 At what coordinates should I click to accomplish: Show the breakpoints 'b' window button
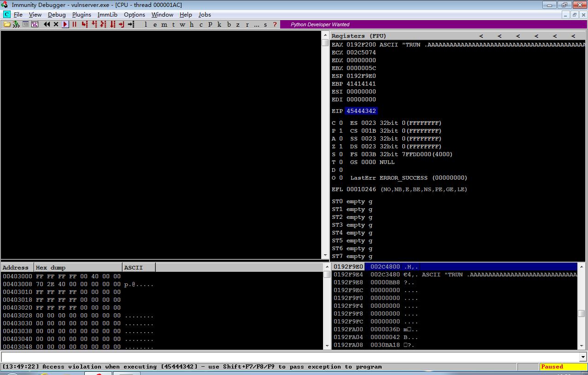(x=229, y=24)
